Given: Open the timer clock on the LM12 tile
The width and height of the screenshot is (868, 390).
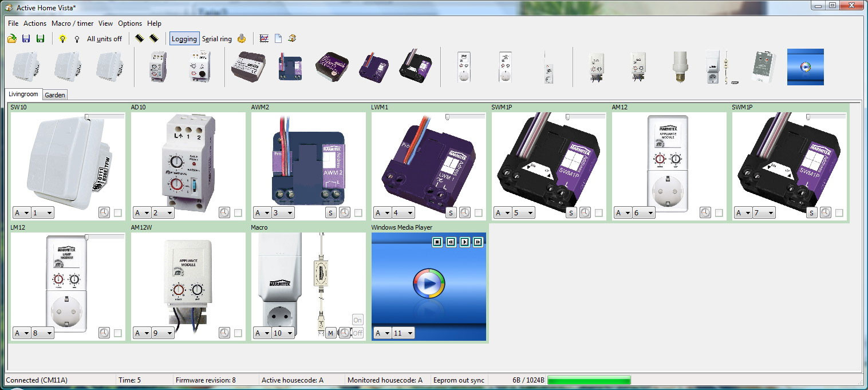Looking at the screenshot, I should 104,333.
